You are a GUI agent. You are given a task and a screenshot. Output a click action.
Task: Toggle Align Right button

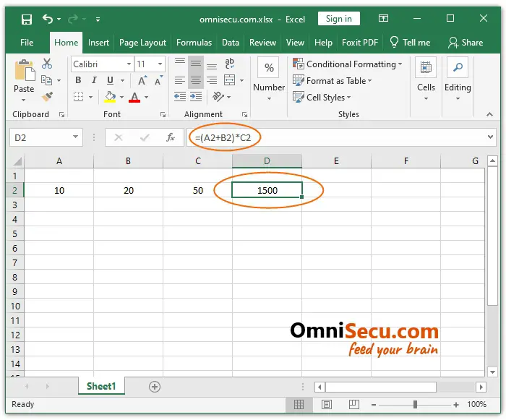point(212,80)
